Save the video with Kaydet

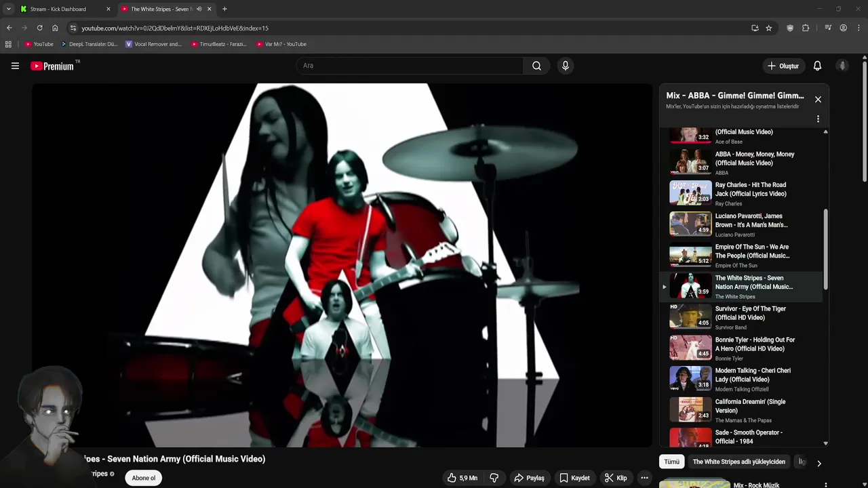pyautogui.click(x=574, y=478)
